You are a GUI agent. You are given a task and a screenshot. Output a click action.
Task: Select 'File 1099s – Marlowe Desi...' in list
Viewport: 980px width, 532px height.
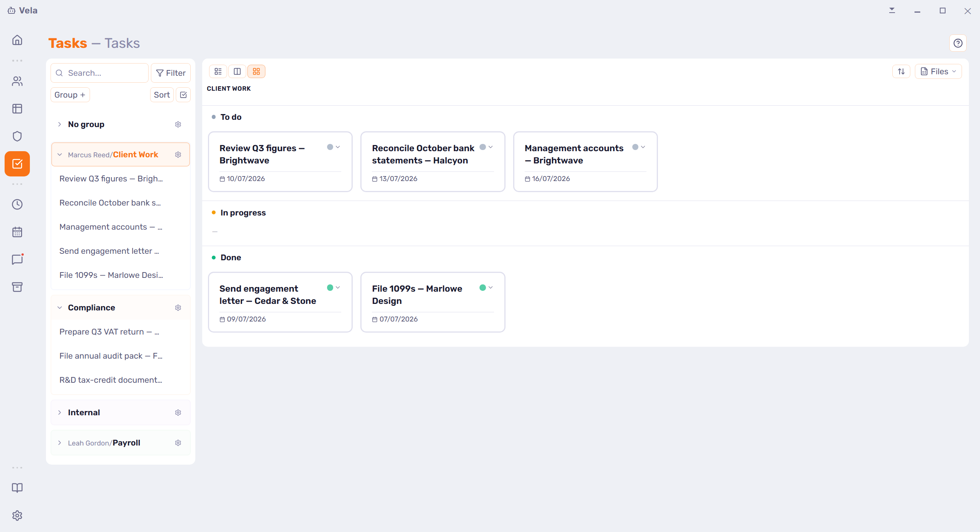click(111, 275)
